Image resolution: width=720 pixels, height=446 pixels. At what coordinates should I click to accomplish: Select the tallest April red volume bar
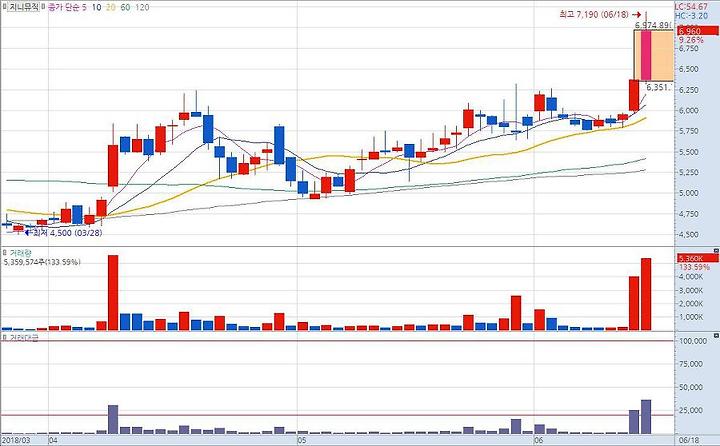tap(113, 293)
